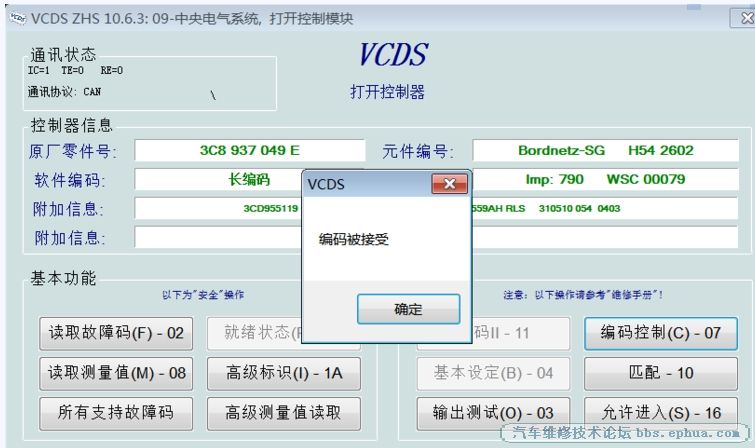Click 允许进入(S) - 16
The image size is (755, 448).
661,412
